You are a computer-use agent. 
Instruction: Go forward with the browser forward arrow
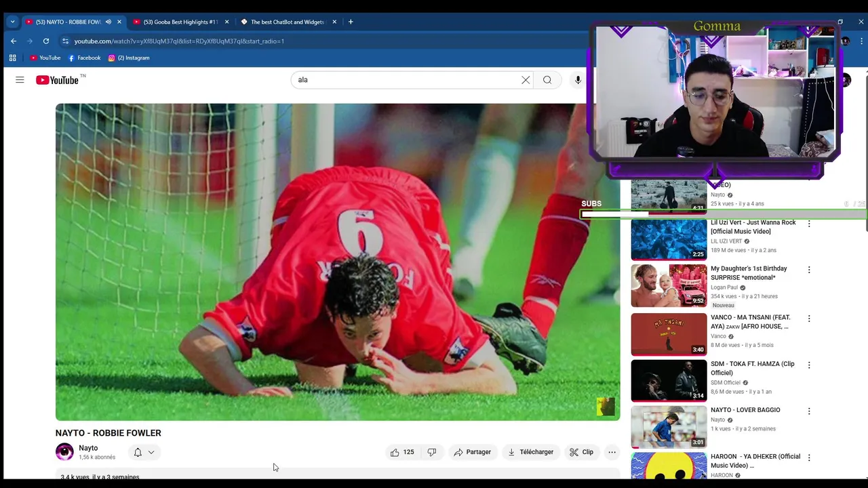pos(30,41)
